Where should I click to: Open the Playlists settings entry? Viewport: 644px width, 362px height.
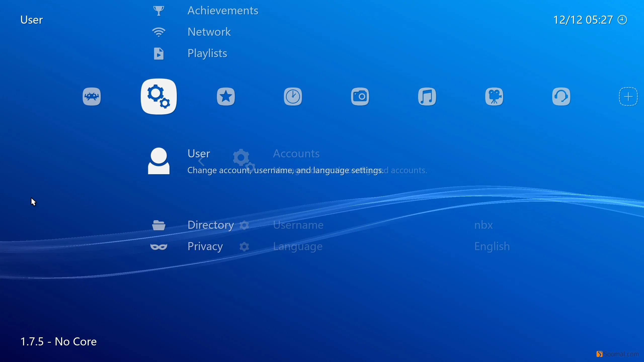click(207, 54)
